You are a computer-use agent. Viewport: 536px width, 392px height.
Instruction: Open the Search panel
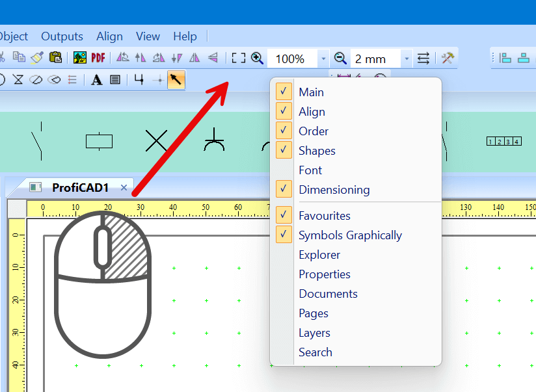315,352
